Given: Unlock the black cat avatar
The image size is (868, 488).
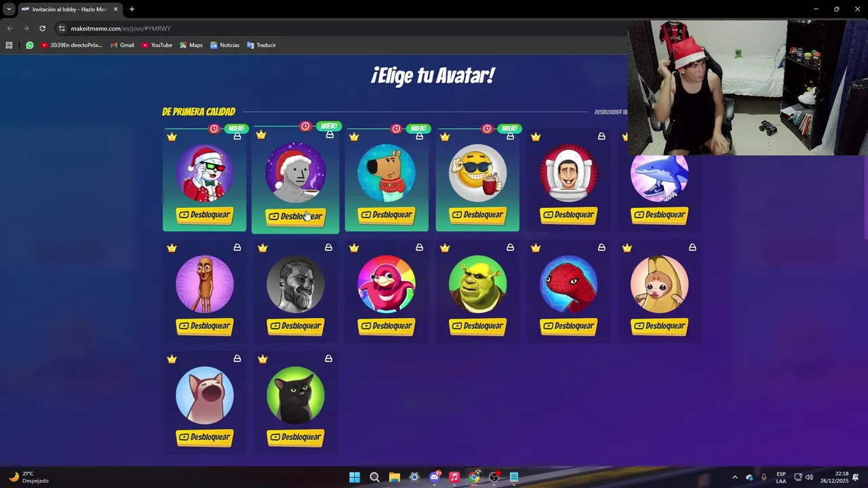Looking at the screenshot, I should click(296, 437).
